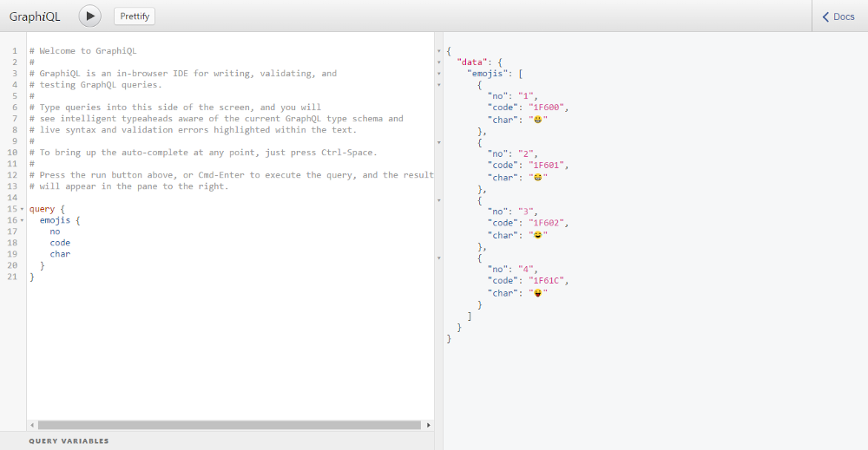This screenshot has width=868, height=450.
Task: Click the 'emojis' field in the query editor
Action: (x=55, y=220)
